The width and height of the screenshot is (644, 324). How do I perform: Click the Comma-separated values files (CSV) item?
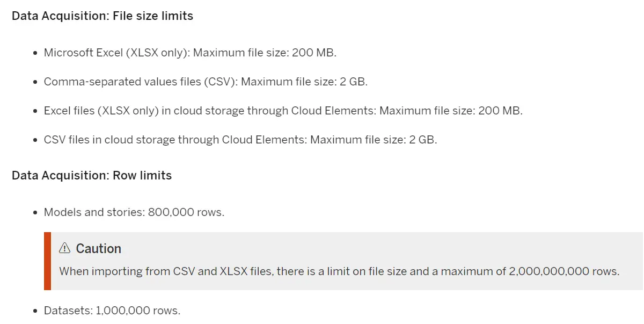click(x=206, y=82)
